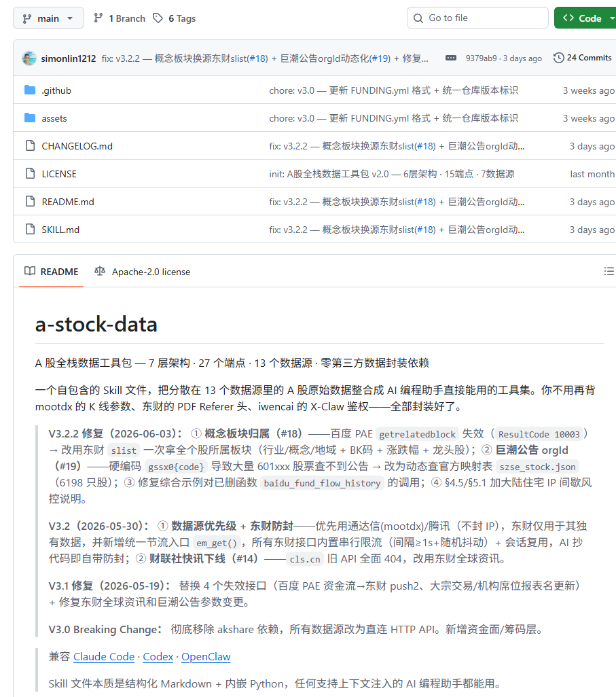Screen dimensions: 616x697
Task: Open the #18 link in the README.md row
Action: (x=426, y=202)
